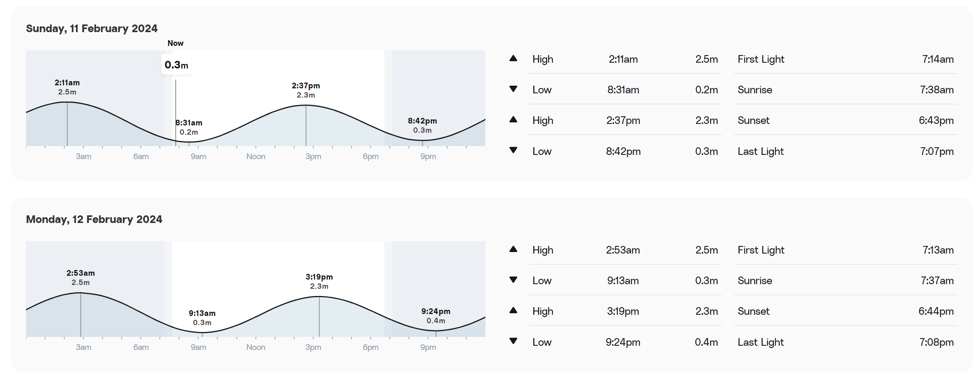980x384 pixels.
Task: Click Sunday's Sunrise 7:38am row
Action: point(845,89)
